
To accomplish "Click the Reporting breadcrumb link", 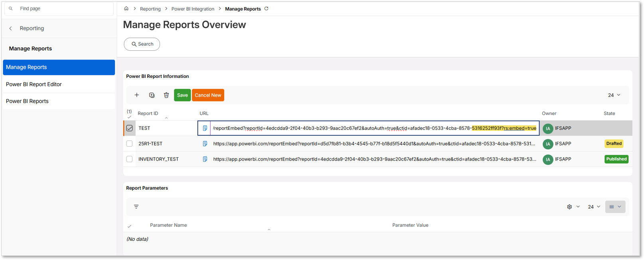I will [150, 9].
